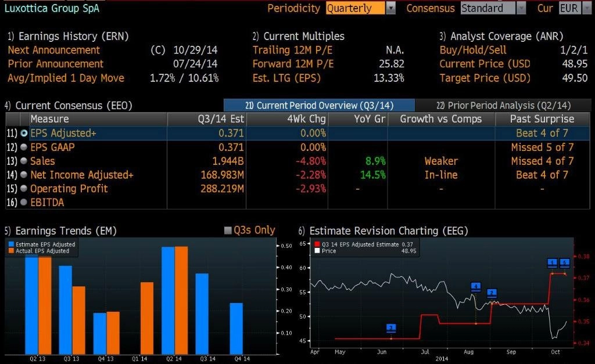595x364 pixels.
Task: Open Analyst Coverage (ANR) section
Action: [501, 36]
